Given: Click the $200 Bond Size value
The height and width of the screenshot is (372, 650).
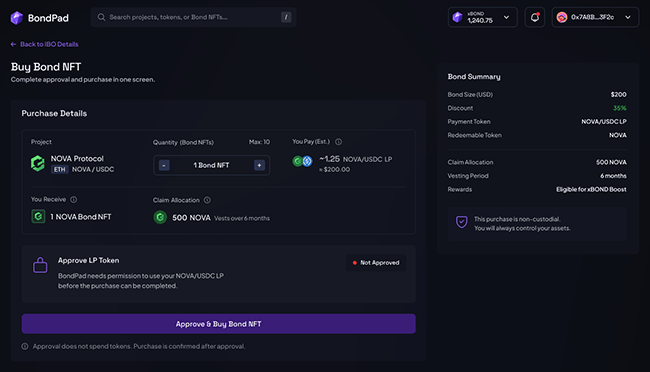Looking at the screenshot, I should tap(618, 95).
